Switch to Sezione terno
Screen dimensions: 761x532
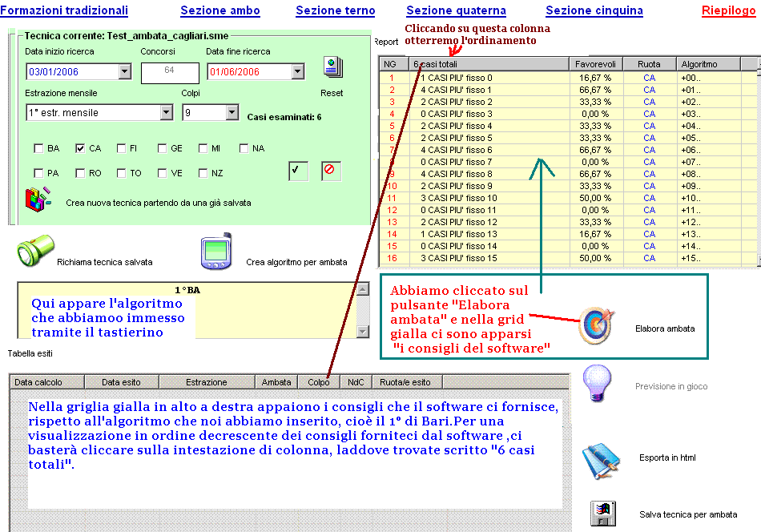coord(336,10)
